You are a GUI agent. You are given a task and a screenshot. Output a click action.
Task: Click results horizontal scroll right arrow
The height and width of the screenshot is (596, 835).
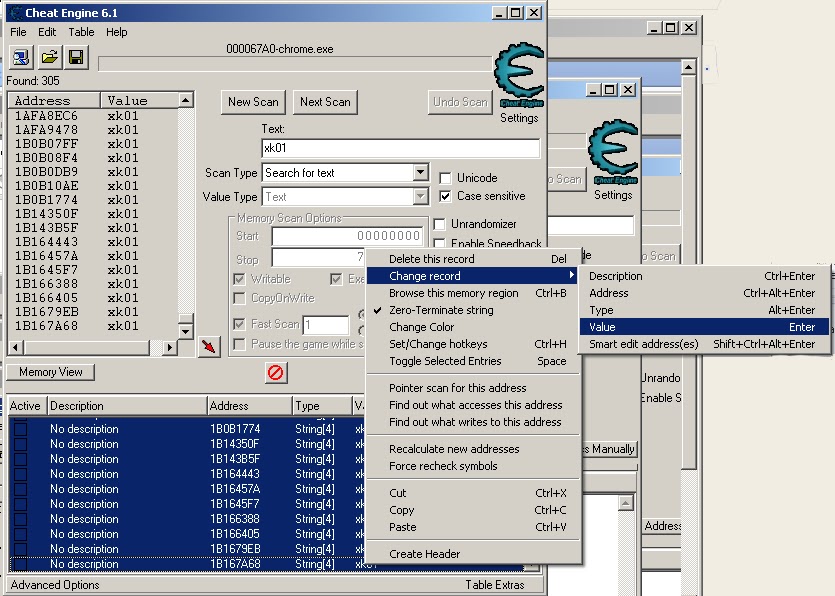(x=169, y=348)
